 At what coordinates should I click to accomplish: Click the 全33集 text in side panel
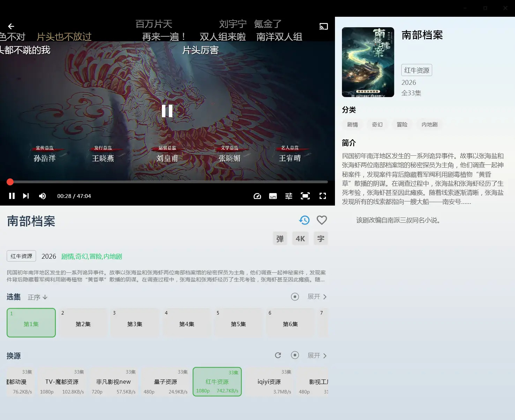pyautogui.click(x=411, y=93)
